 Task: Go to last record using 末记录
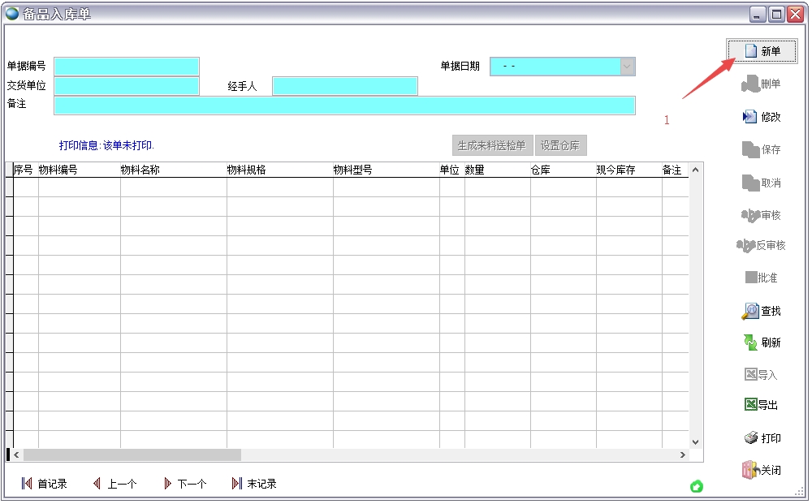click(257, 483)
